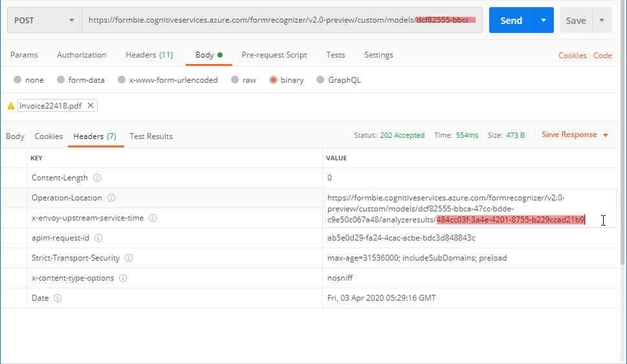Click info icon next to Operation-Location

point(111,198)
